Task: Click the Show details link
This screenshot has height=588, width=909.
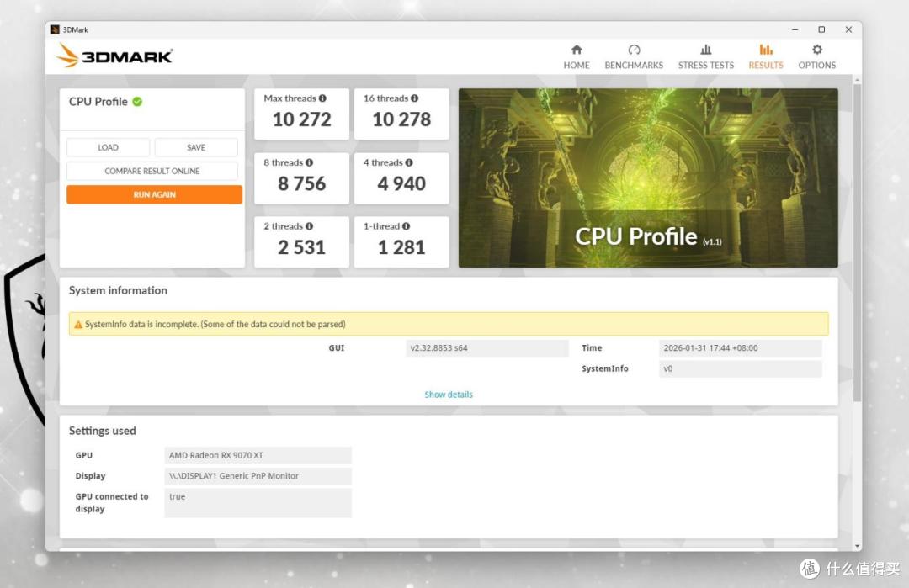Action: coord(448,395)
